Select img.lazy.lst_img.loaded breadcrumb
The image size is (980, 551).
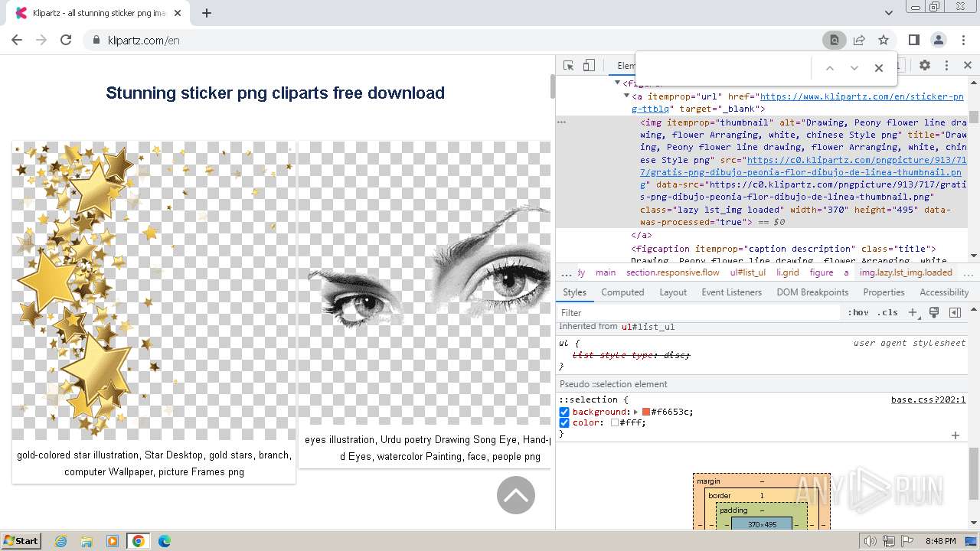click(906, 272)
